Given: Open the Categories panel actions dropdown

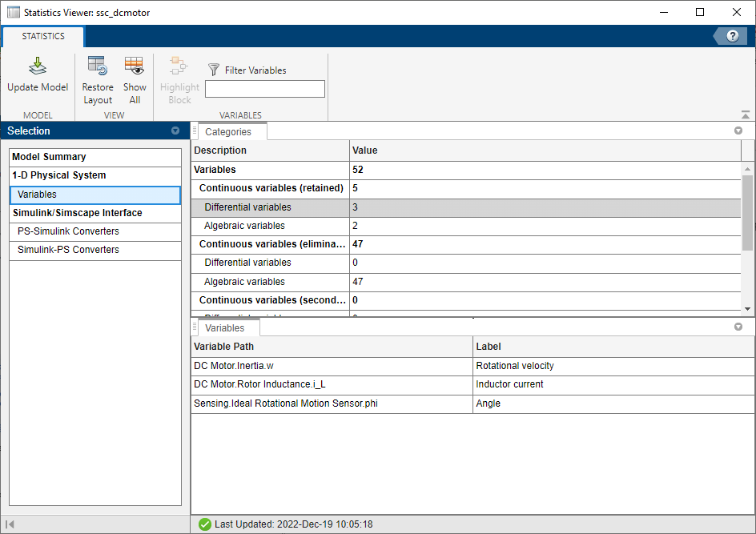Looking at the screenshot, I should click(738, 130).
